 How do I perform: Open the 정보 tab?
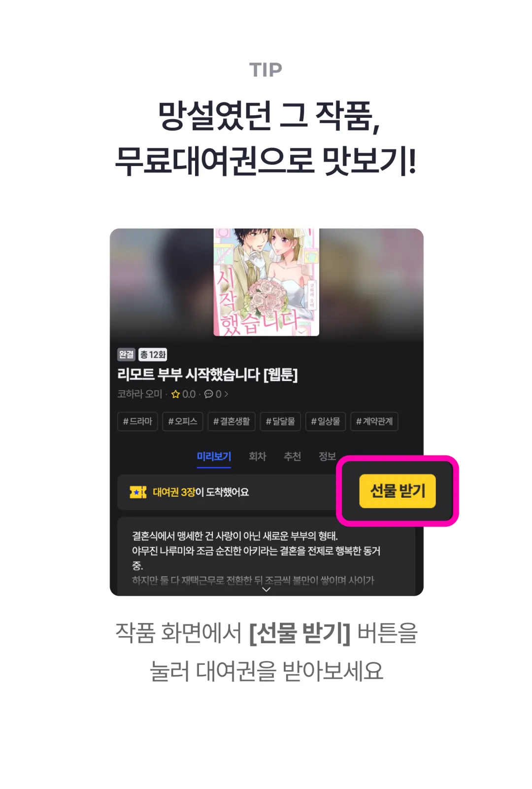tap(327, 456)
